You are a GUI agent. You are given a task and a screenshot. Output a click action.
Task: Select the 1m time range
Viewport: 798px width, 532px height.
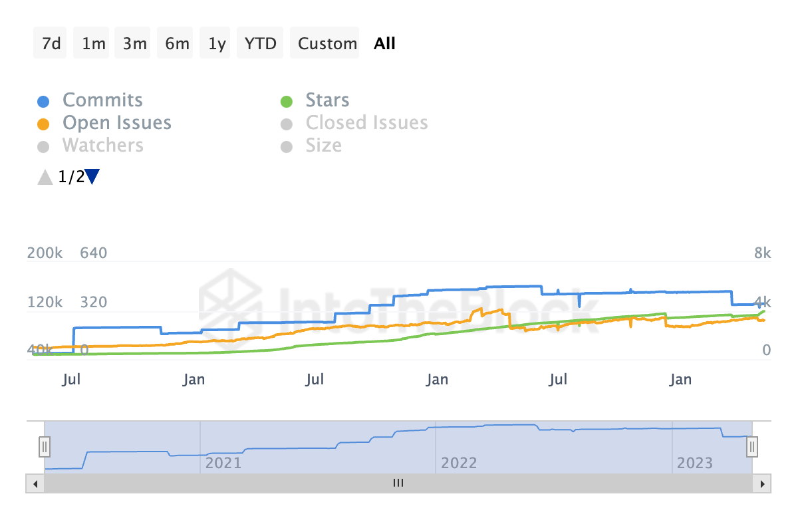click(x=94, y=44)
